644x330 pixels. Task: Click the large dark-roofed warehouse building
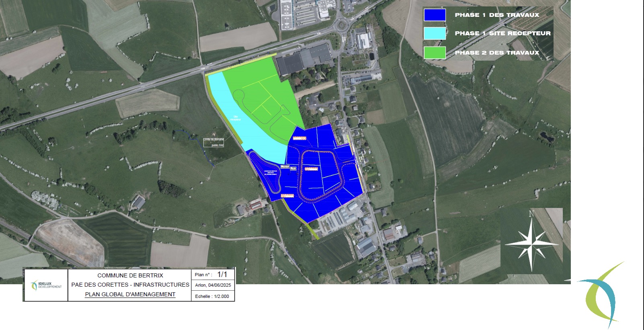coord(304,59)
